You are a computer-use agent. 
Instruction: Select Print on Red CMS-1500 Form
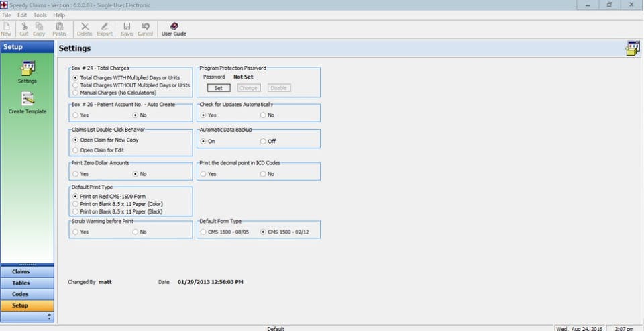click(75, 197)
